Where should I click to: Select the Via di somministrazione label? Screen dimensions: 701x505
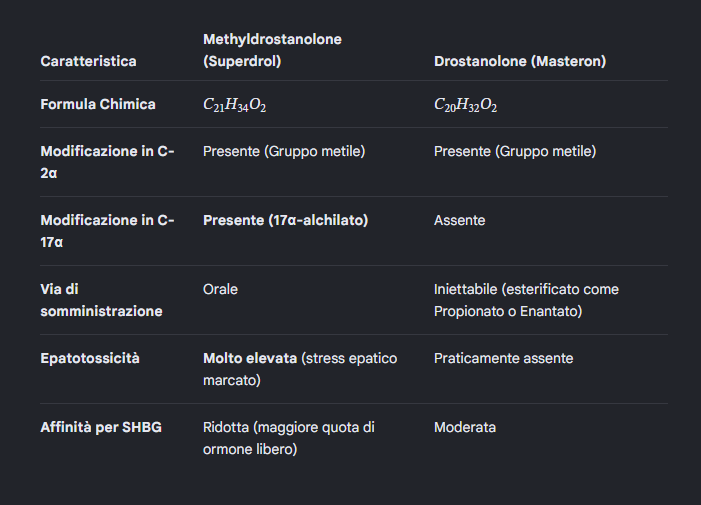click(x=101, y=300)
